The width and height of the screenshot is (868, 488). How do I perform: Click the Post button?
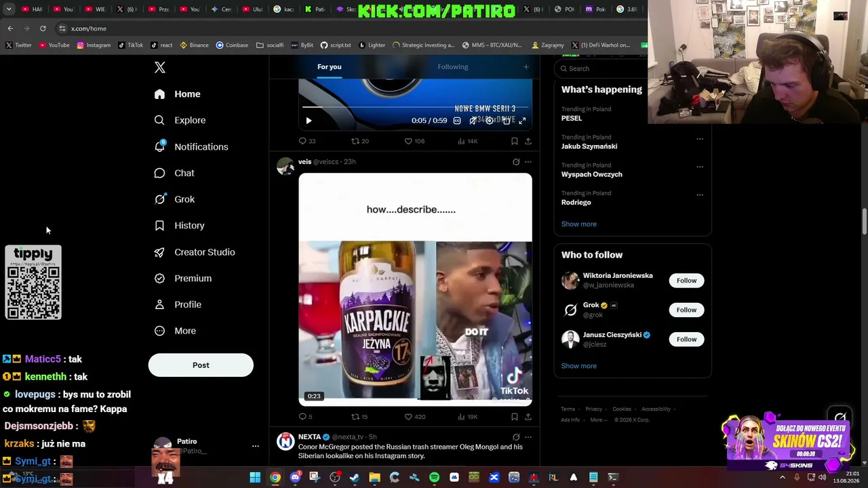coord(201,365)
